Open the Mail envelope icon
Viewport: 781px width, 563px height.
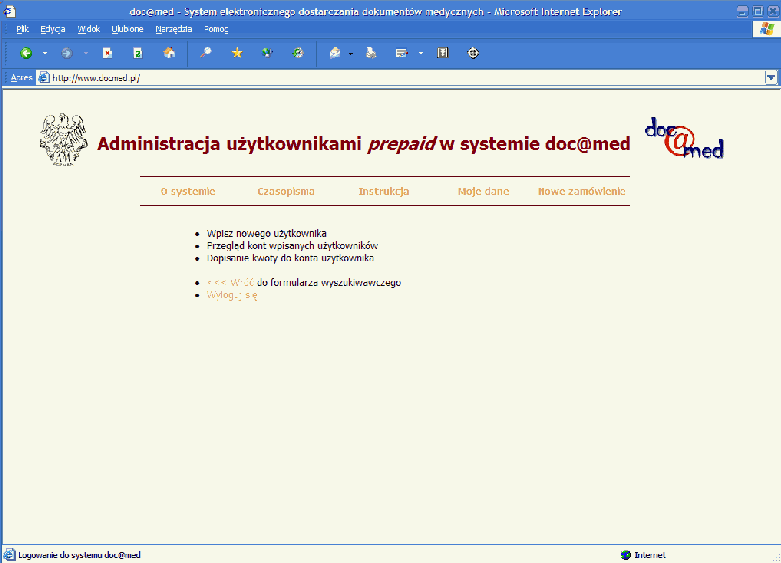[x=335, y=53]
